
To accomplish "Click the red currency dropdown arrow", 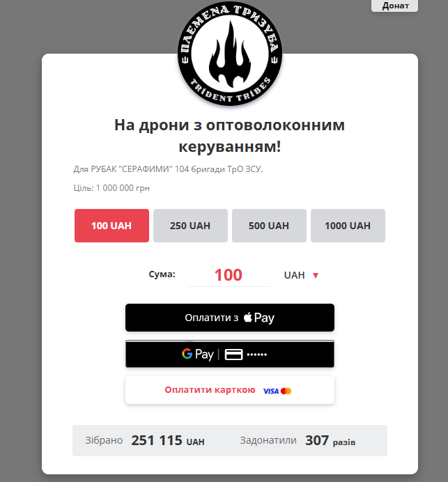I will click(316, 275).
